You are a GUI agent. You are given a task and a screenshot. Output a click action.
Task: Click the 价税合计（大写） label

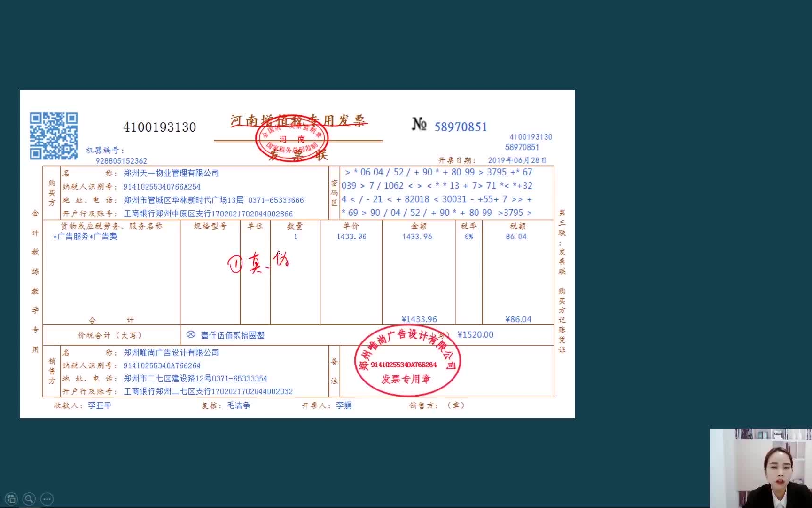[110, 335]
